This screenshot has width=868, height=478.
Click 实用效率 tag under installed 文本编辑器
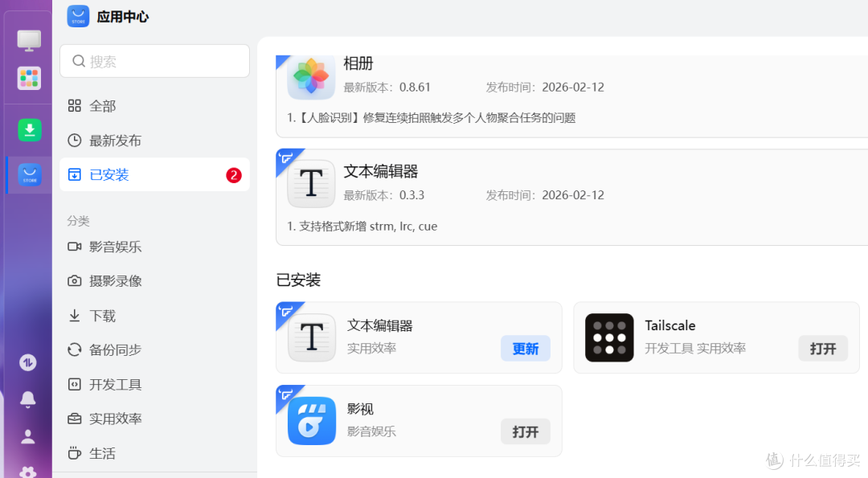click(x=371, y=348)
